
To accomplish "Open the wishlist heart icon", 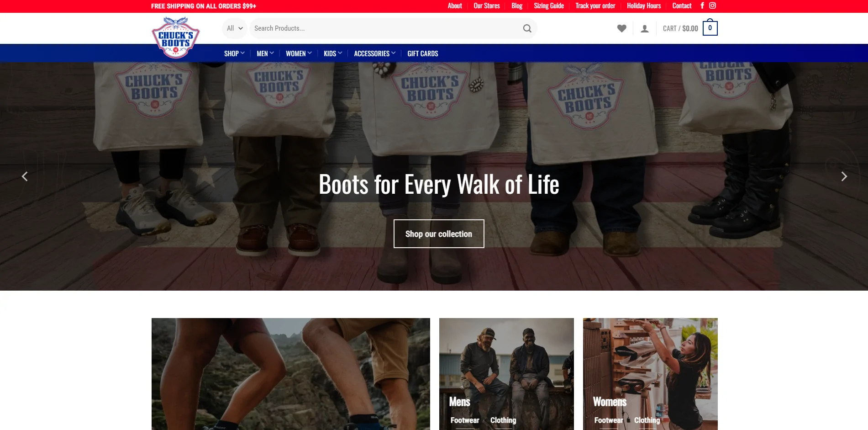I will click(621, 28).
